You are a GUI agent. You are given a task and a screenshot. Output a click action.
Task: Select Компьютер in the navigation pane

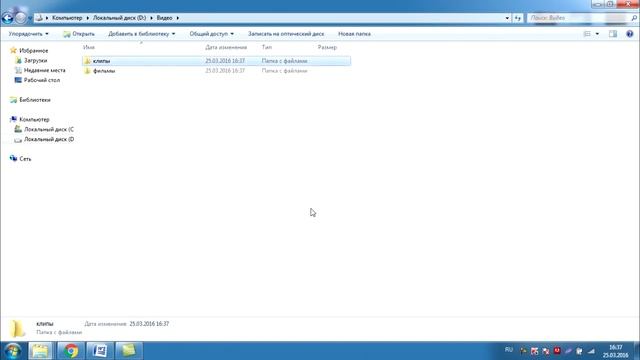pos(34,119)
